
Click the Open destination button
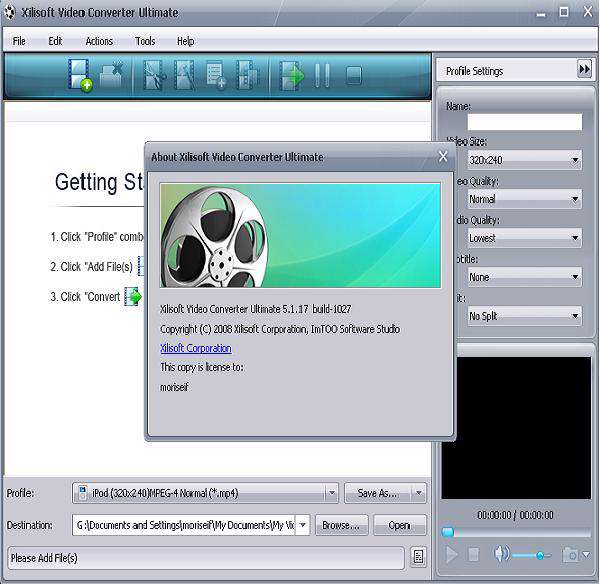click(x=399, y=525)
